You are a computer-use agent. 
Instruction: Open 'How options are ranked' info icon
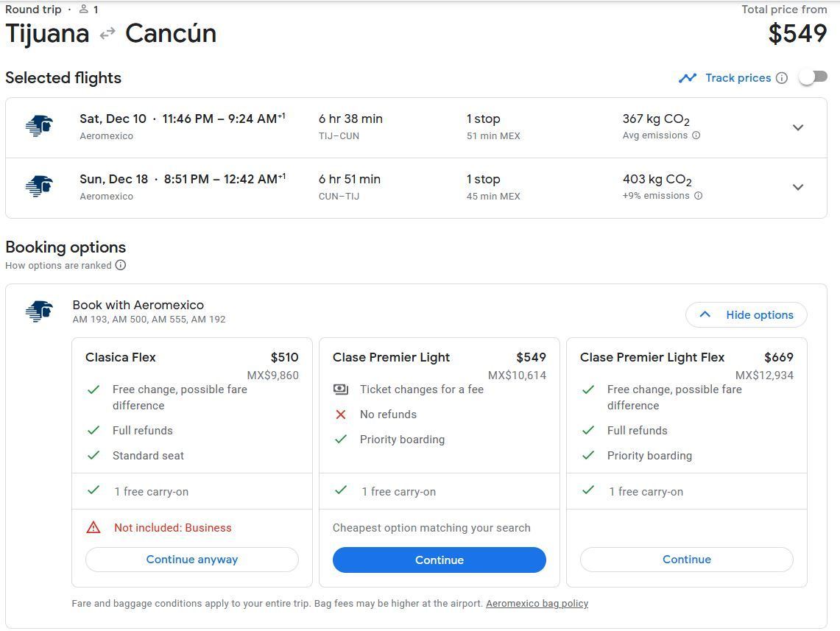(121, 265)
